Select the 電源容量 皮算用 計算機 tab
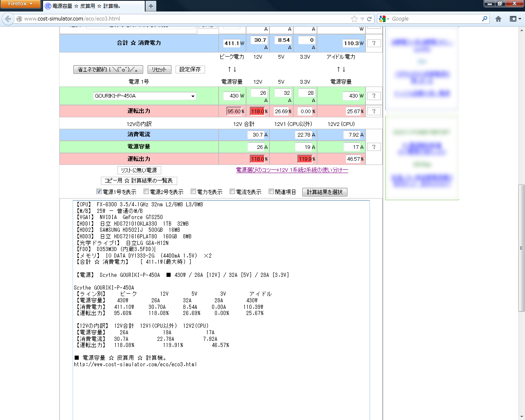 (94, 6)
